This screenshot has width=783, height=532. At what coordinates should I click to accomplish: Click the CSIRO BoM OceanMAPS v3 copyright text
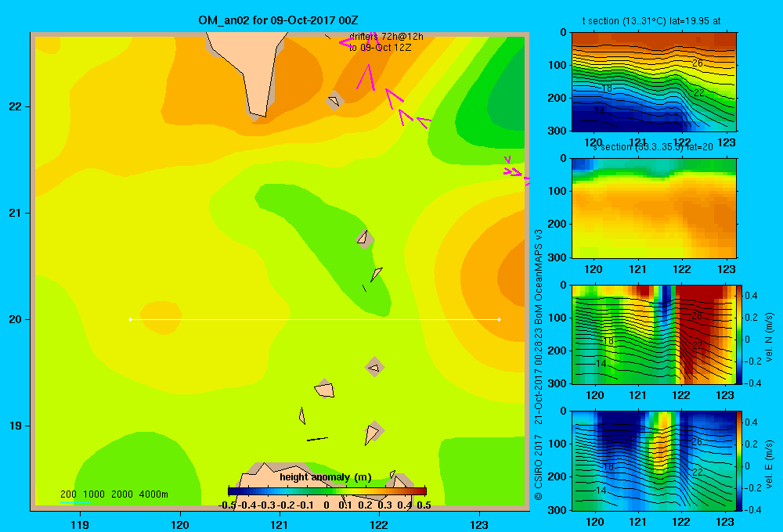[539, 365]
